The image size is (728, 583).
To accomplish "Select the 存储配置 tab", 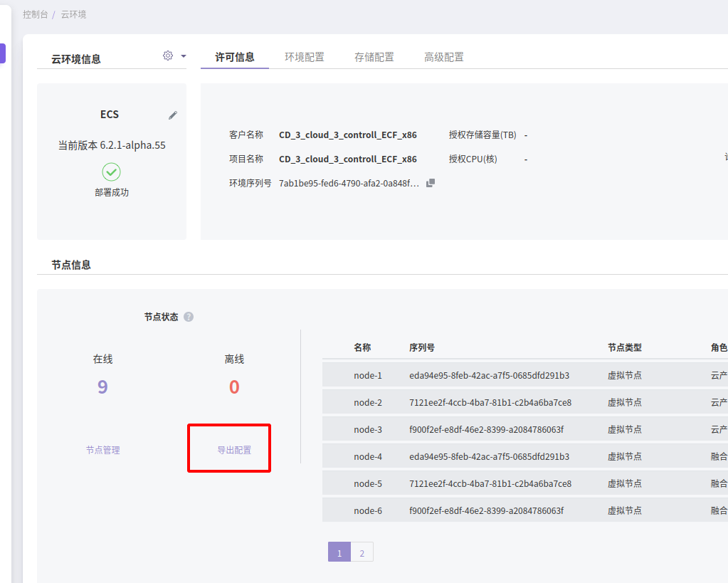I will pyautogui.click(x=374, y=57).
